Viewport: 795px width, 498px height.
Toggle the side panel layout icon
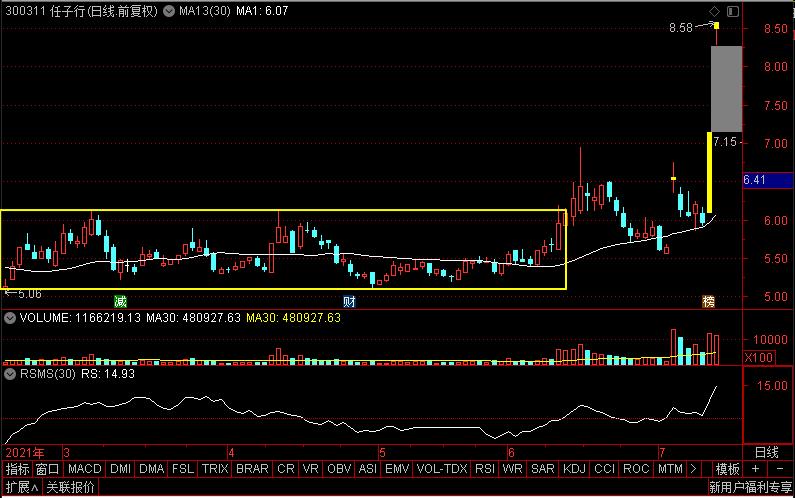733,11
